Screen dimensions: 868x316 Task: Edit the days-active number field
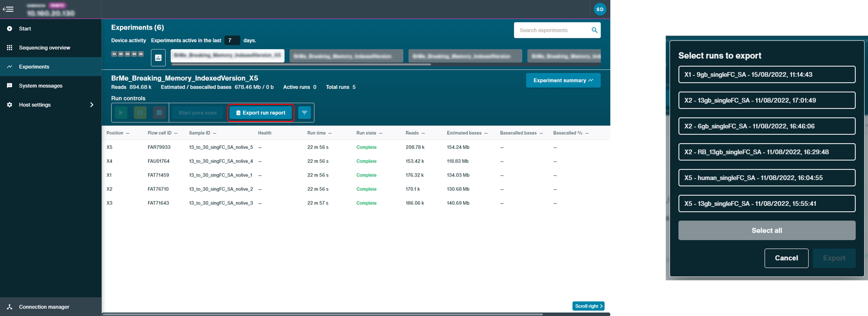click(232, 40)
